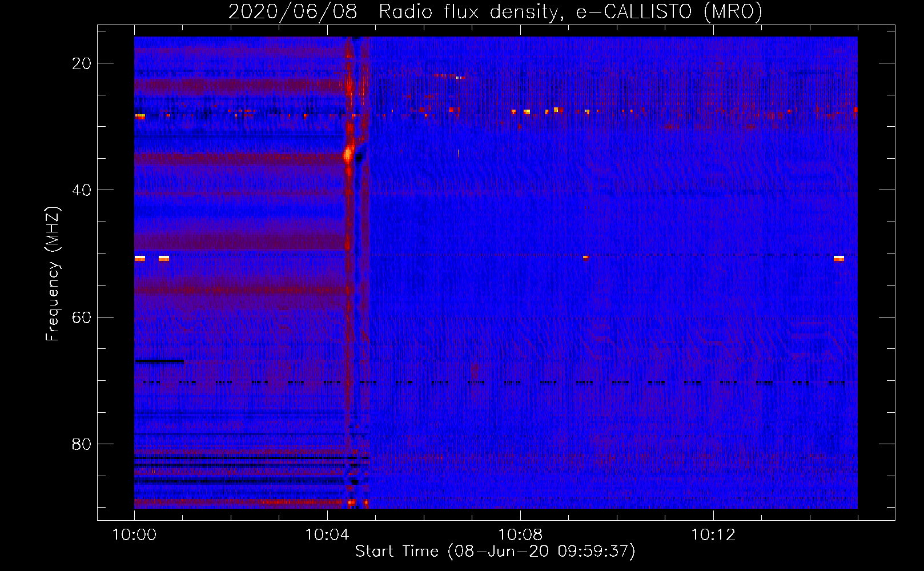Image resolution: width=924 pixels, height=571 pixels.
Task: Click the '60' frequency tick label
Action: 82,317
